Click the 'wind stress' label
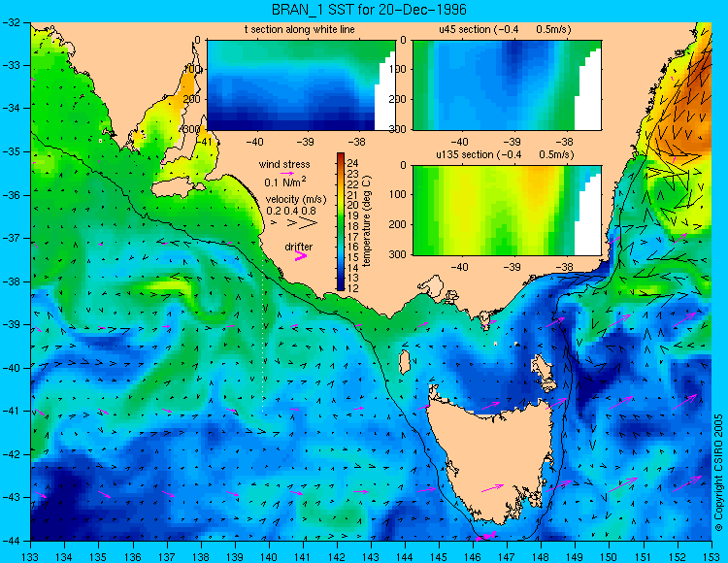The height and width of the screenshot is (563, 728). tap(284, 164)
